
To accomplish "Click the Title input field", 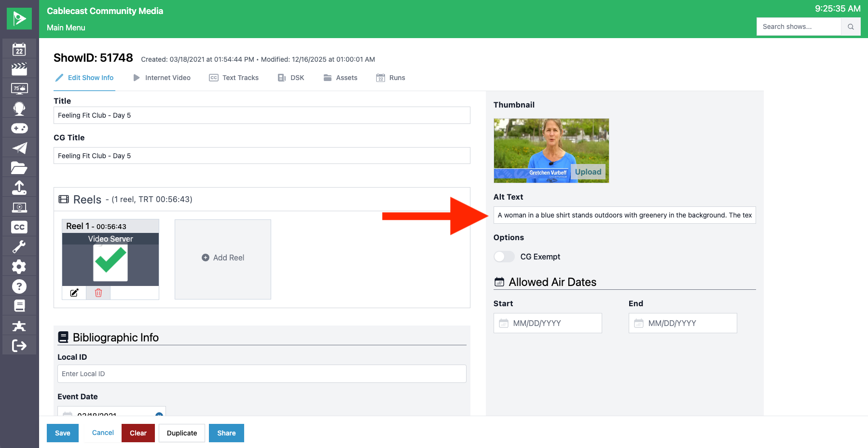I will [262, 115].
